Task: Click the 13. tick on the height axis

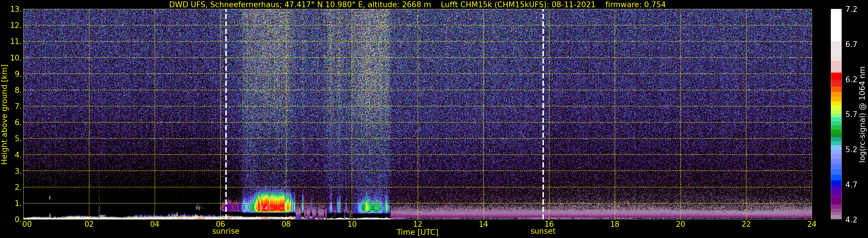Action: click(x=16, y=9)
